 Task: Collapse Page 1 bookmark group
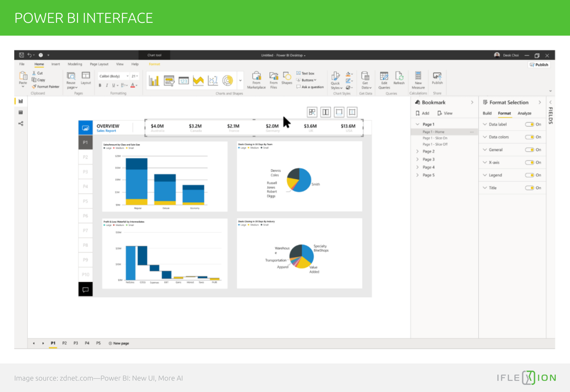pos(418,124)
